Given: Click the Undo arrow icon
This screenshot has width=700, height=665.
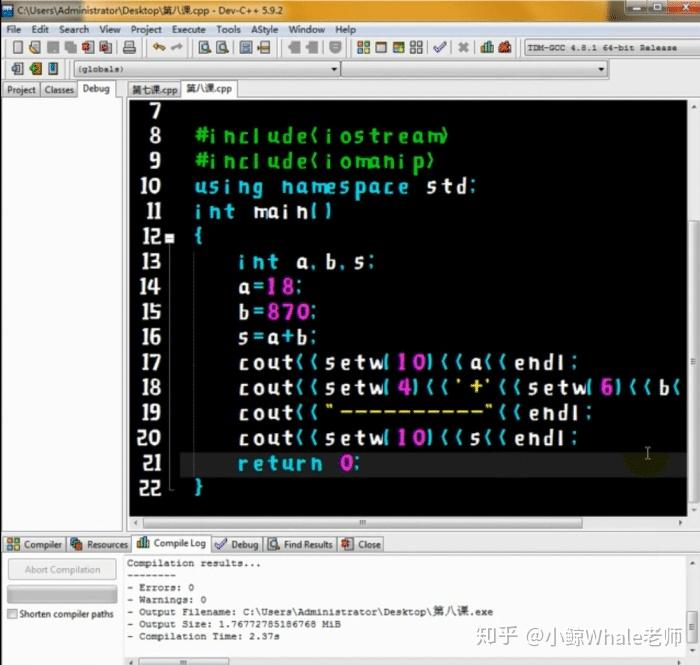Looking at the screenshot, I should click(158, 47).
